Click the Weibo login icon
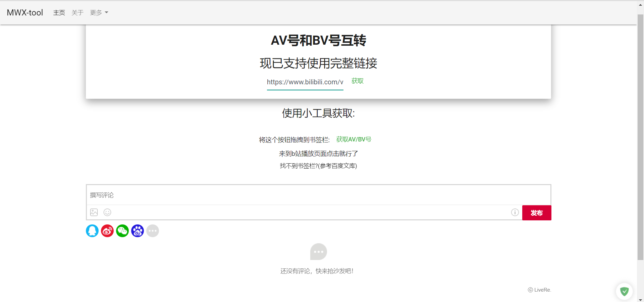 (x=107, y=231)
